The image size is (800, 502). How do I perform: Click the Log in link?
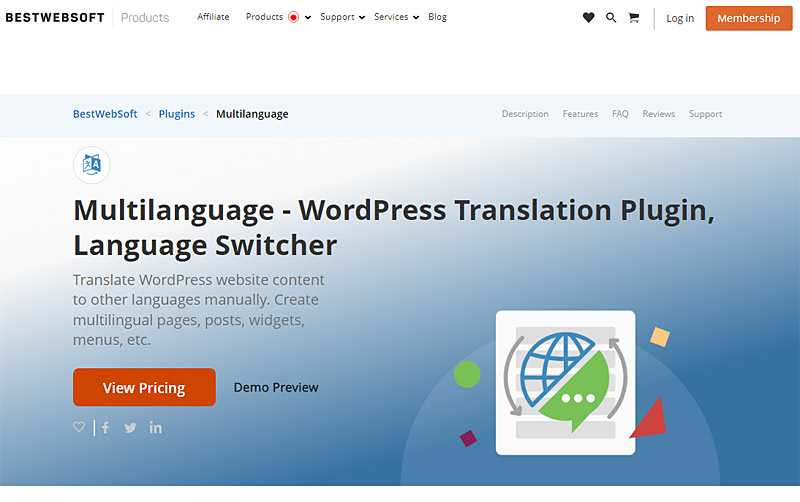680,18
